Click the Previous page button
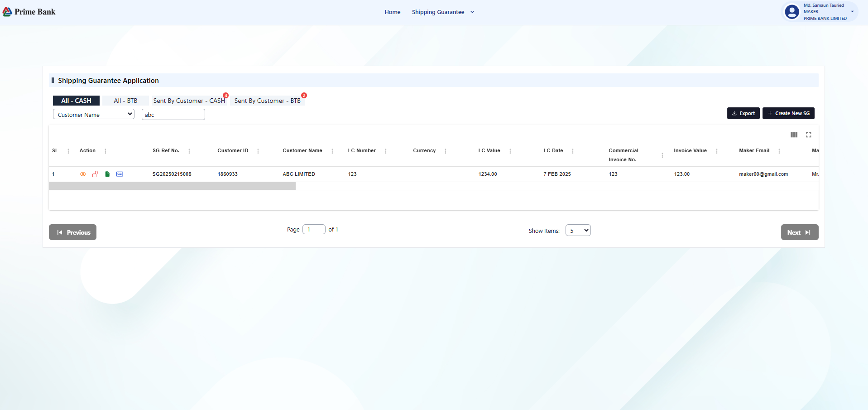The image size is (868, 410). click(x=72, y=232)
